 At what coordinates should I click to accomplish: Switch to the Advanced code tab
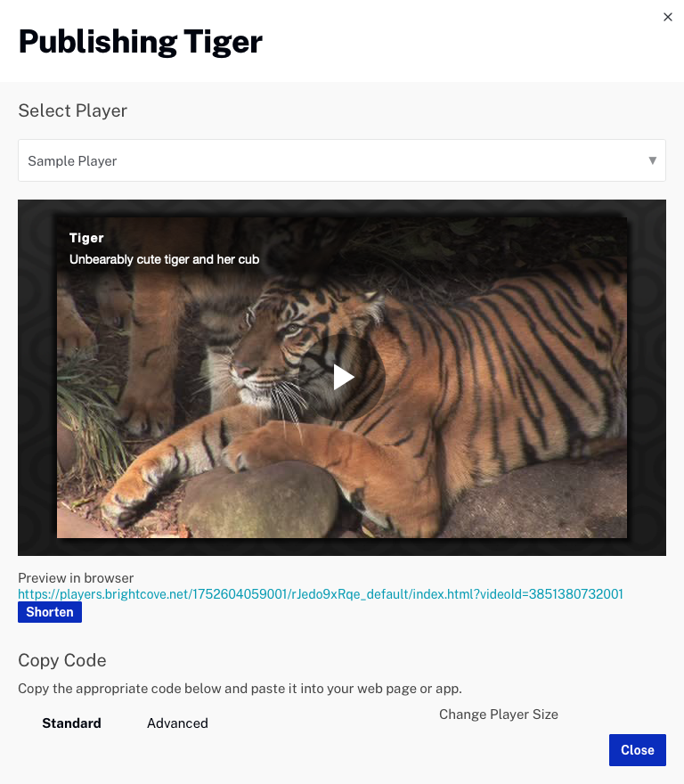coord(177,723)
